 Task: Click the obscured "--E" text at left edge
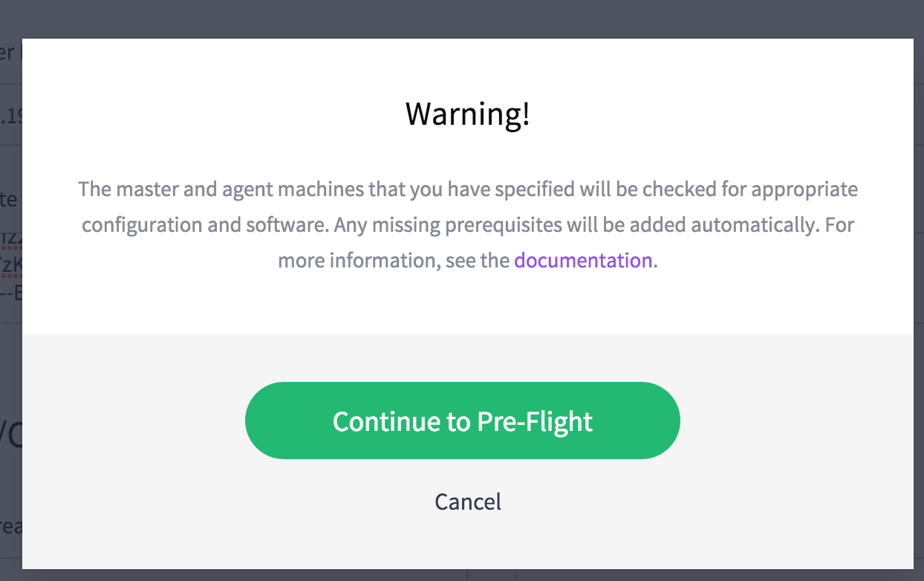[10, 294]
